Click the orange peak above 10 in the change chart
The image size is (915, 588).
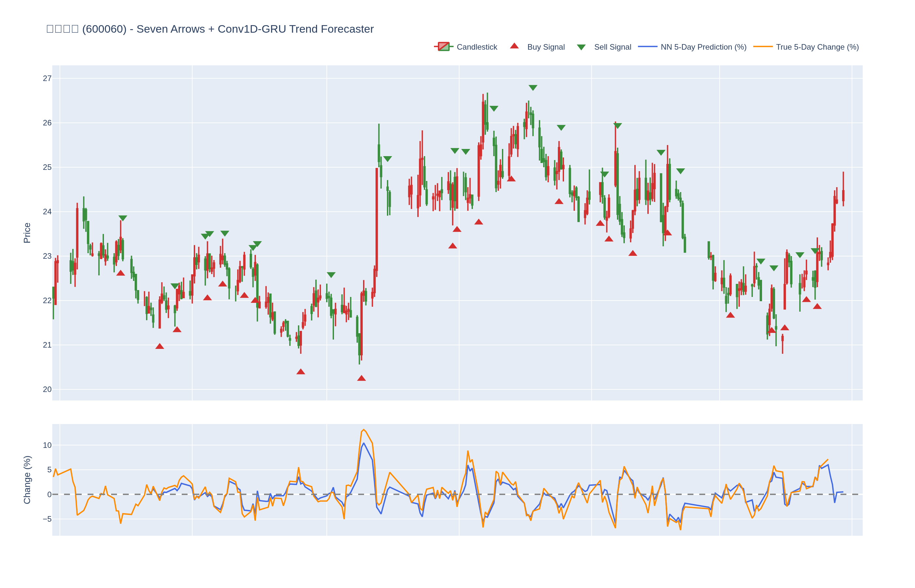tap(364, 430)
